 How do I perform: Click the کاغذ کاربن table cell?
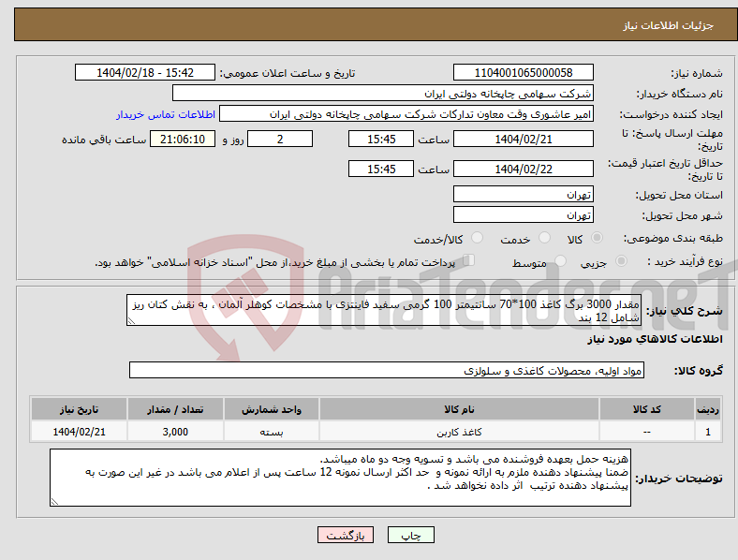coord(459,432)
